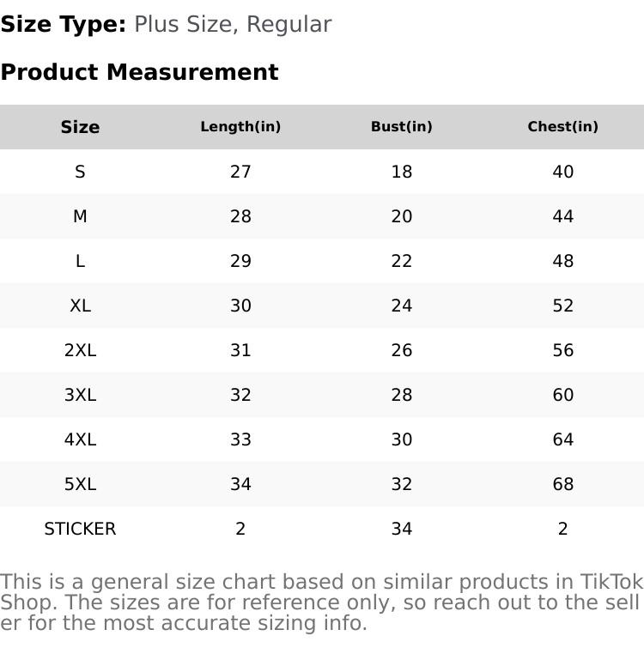Select the XL size row label
644x654 pixels.
coord(80,306)
